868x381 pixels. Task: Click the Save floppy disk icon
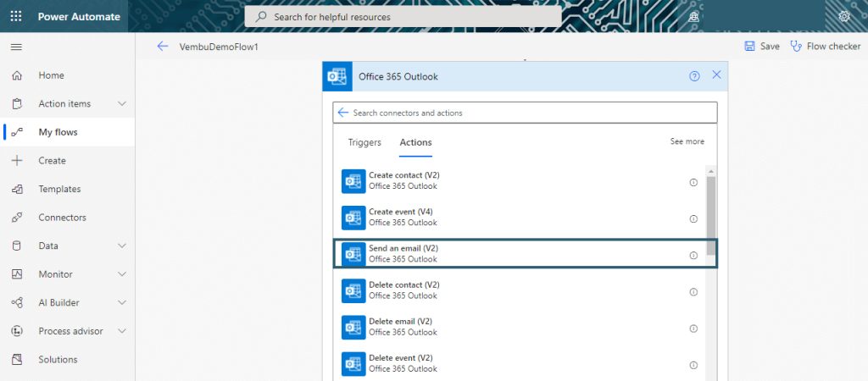pos(749,47)
